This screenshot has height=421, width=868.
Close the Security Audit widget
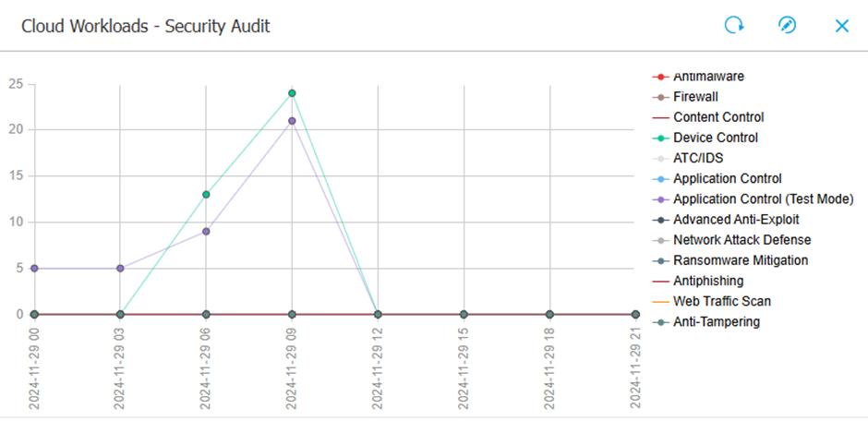point(841,26)
